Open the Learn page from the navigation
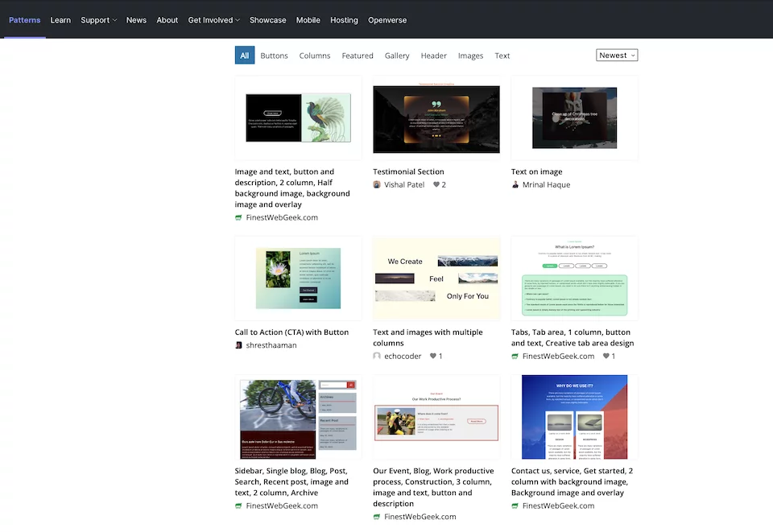 (60, 20)
